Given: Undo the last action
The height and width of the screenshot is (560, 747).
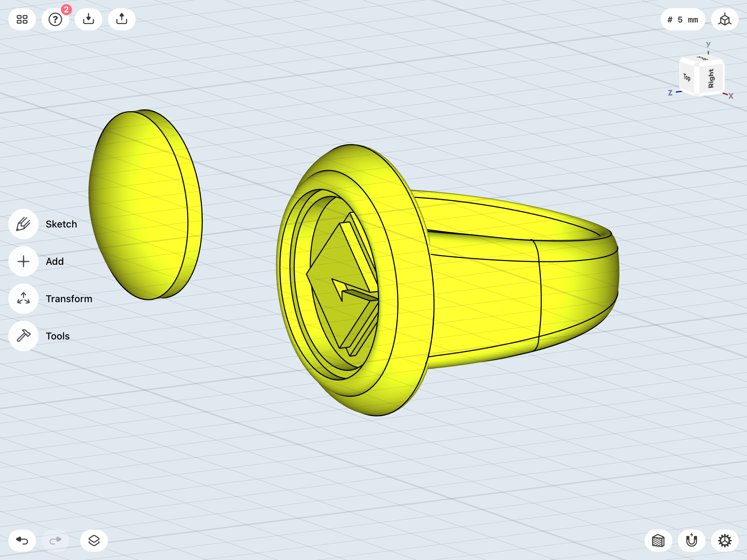Looking at the screenshot, I should coord(22,541).
